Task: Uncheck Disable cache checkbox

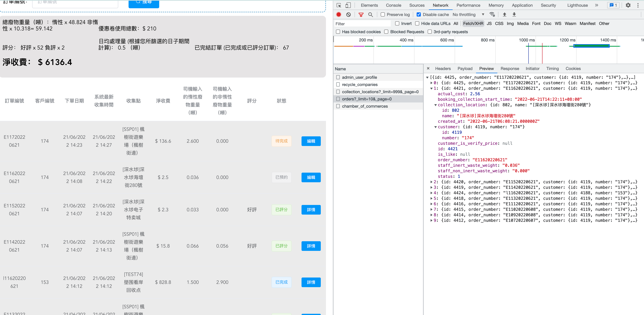Action: tap(419, 14)
